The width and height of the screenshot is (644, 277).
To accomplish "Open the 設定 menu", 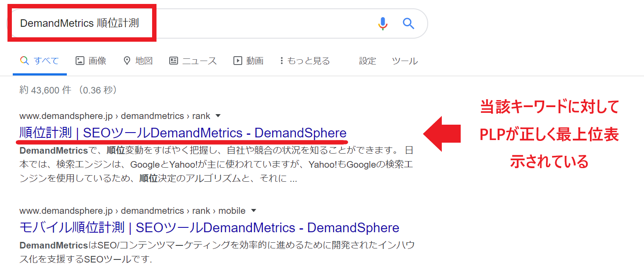I will click(x=367, y=61).
